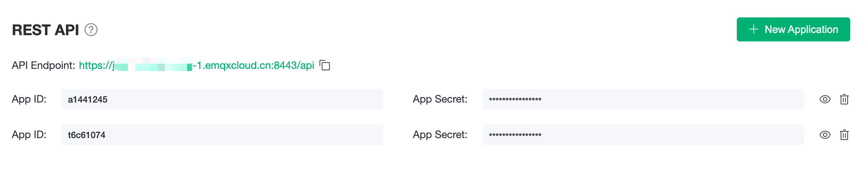Select the App ID field containing a1441245
Viewport: 868px width, 174px height.
pos(222,99)
